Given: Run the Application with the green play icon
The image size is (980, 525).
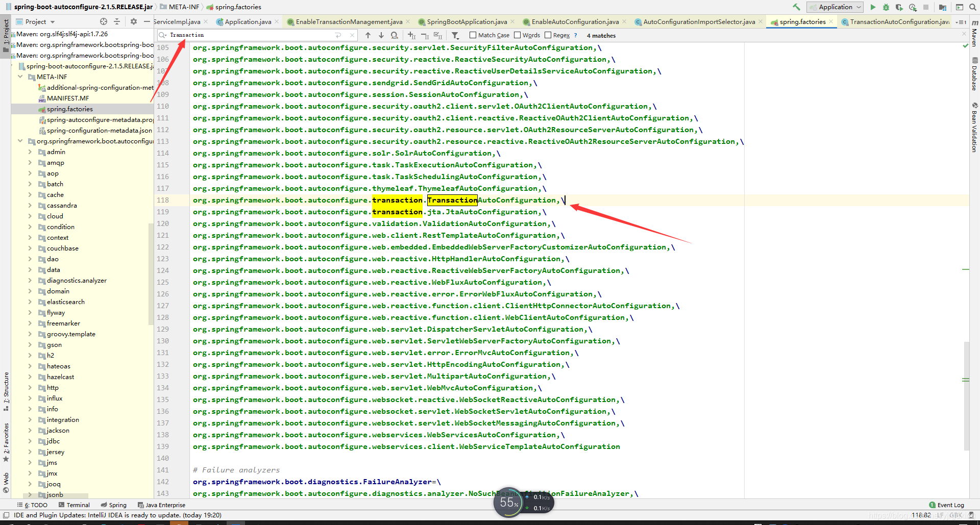Looking at the screenshot, I should click(873, 7).
